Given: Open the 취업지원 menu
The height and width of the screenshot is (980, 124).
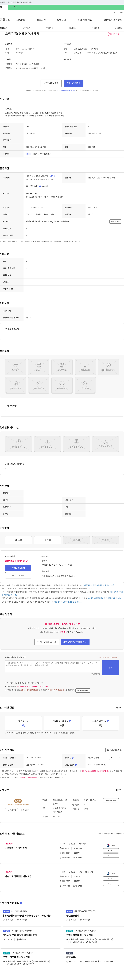Looking at the screenshot, I should coord(41,20).
